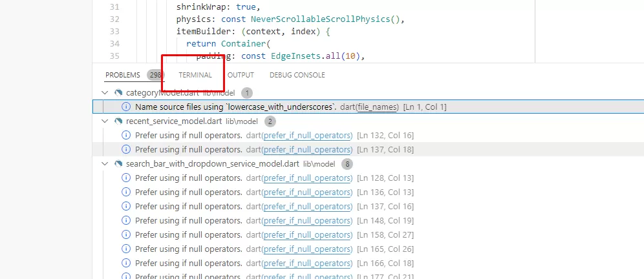Click info icon on Ln 158, Col 27 problem
Image resolution: width=644 pixels, height=279 pixels.
[126, 234]
